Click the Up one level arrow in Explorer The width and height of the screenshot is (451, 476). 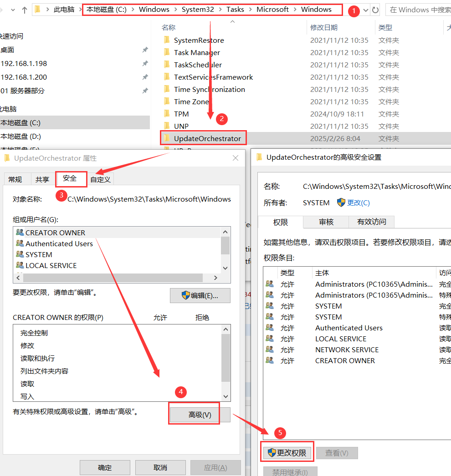25,10
